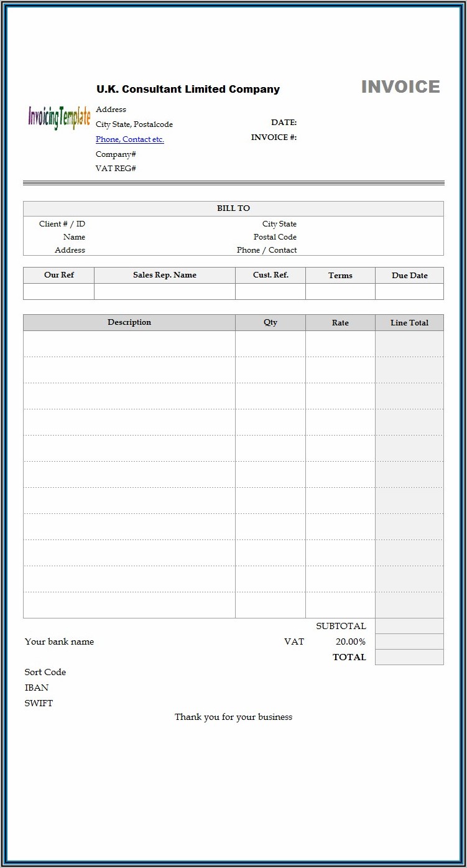This screenshot has width=467, height=868.
Task: Select the Description column header
Action: click(129, 322)
